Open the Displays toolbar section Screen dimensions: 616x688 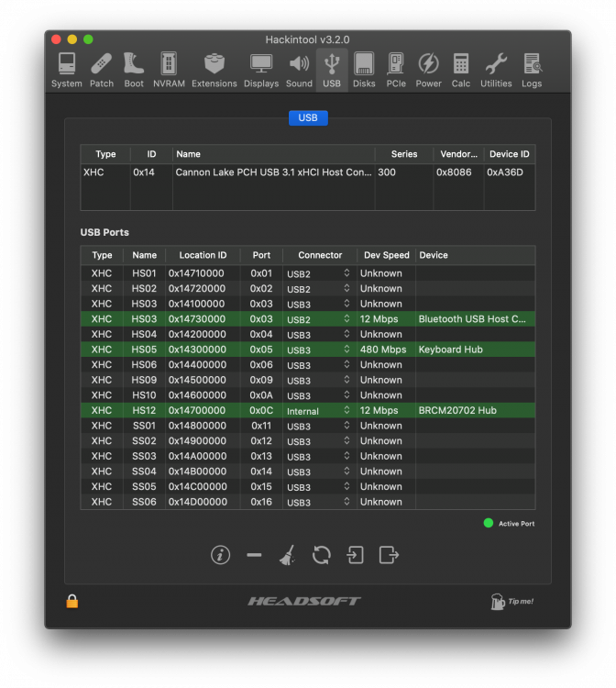261,71
